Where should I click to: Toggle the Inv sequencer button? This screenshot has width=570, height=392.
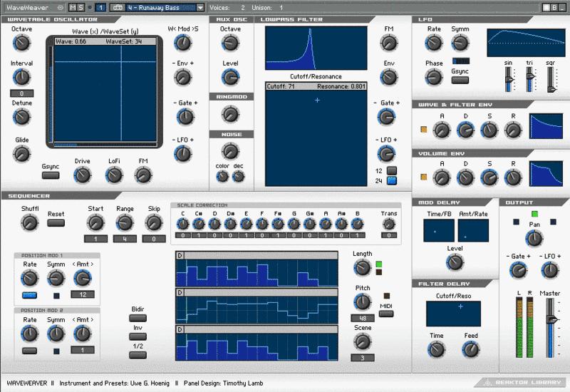[x=138, y=336]
